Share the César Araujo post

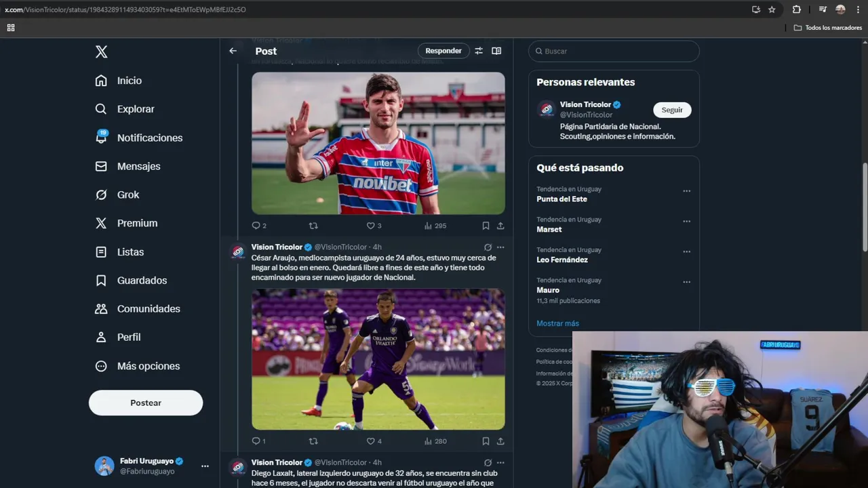500,441
